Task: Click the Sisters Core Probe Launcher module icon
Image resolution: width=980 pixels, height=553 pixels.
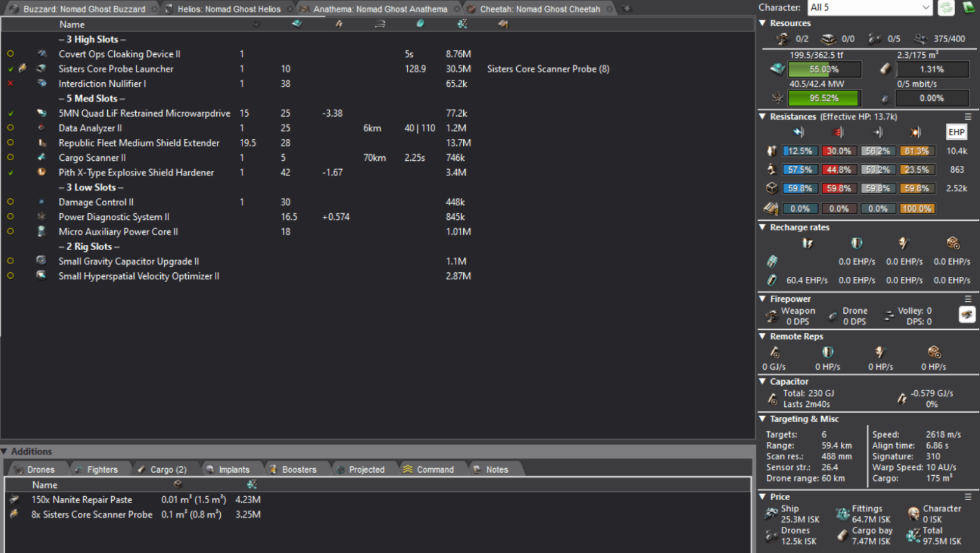Action: click(41, 68)
